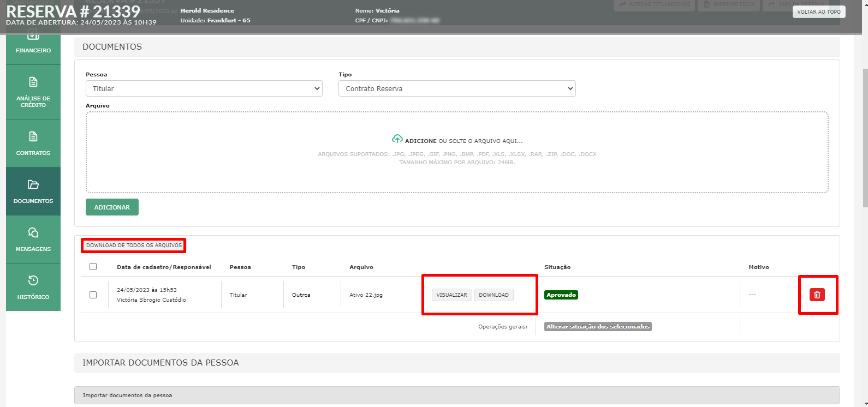The height and width of the screenshot is (407, 868).
Task: Click the Victória Sbrogio Custódio name
Action: click(x=151, y=300)
